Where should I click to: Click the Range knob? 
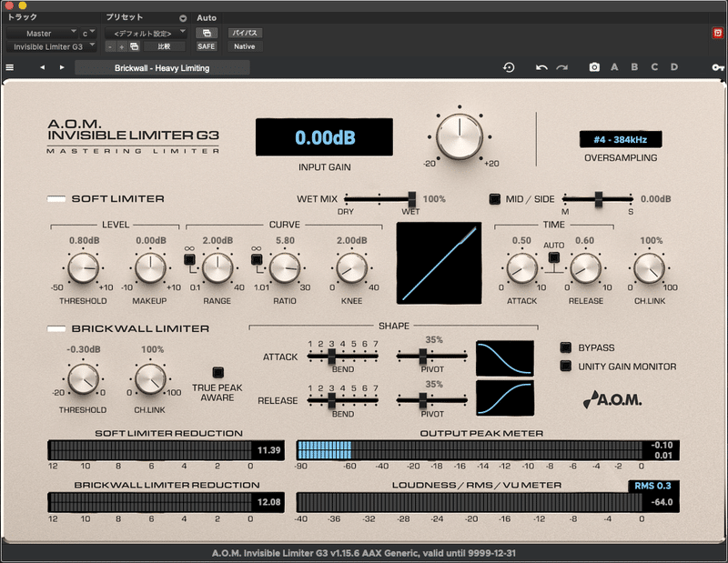[x=217, y=268]
